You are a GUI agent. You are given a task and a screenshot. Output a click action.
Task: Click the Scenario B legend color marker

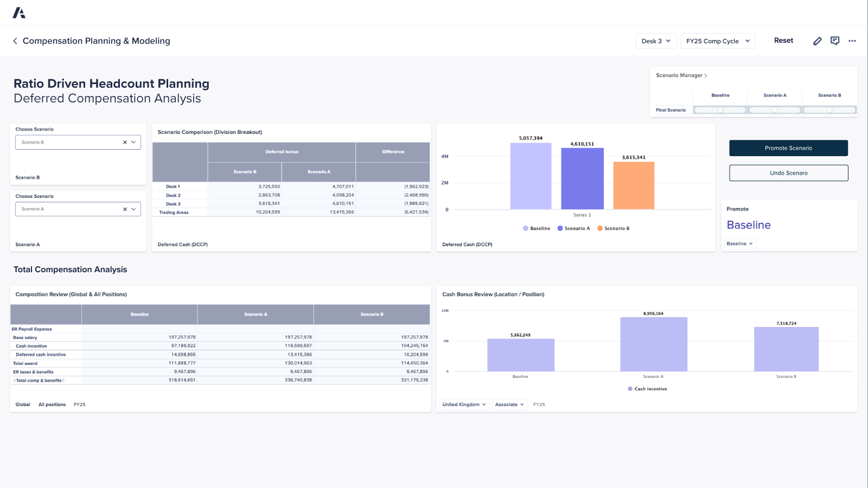click(599, 228)
